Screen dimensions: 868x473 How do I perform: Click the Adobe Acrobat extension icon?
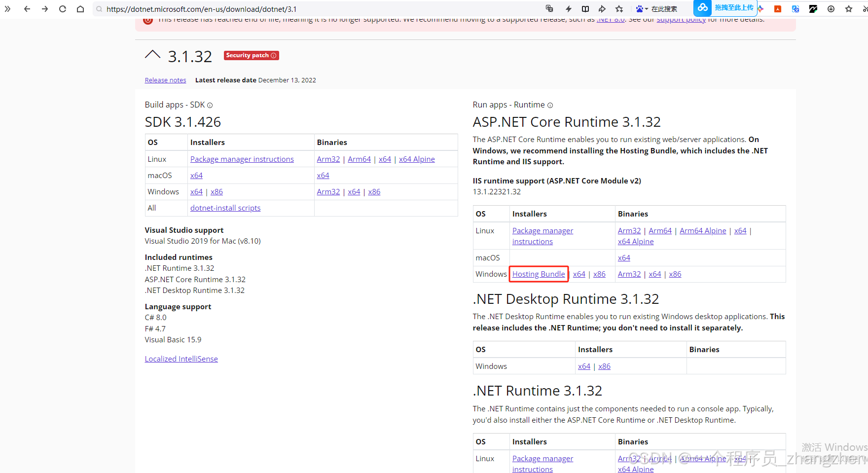pos(778,8)
